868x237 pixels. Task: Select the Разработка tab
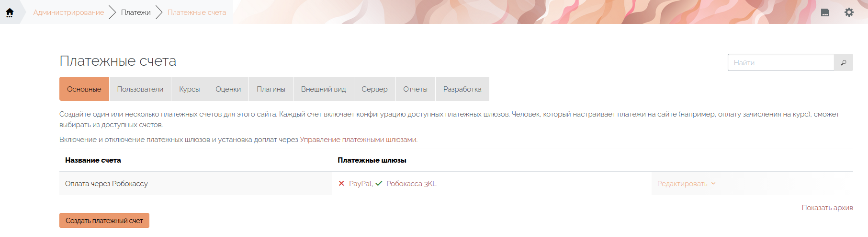462,89
